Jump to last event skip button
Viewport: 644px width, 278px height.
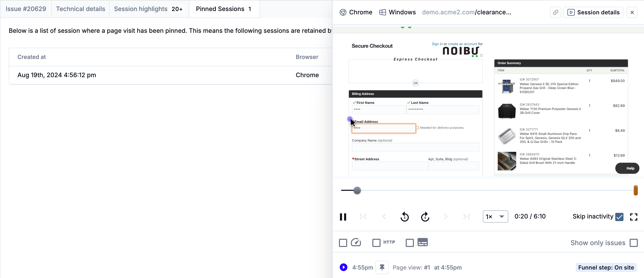coord(466,217)
